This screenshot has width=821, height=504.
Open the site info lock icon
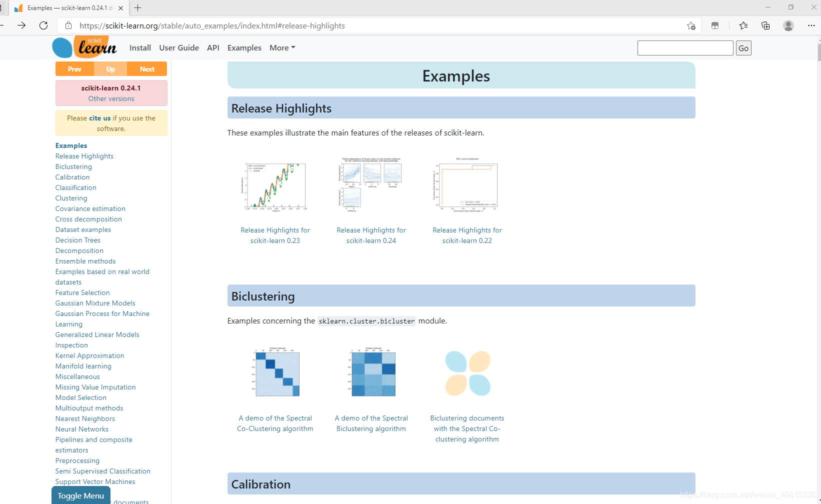pos(68,25)
